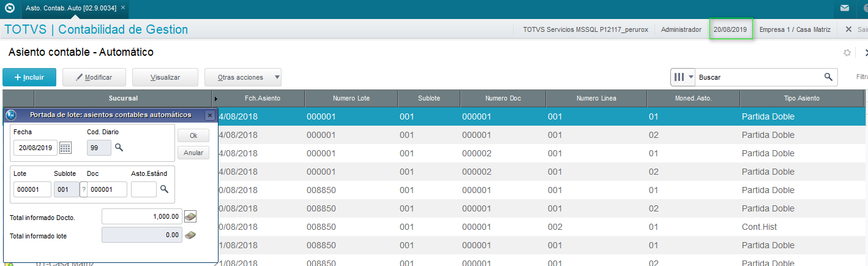Click the Cod. Diario field
The height and width of the screenshot is (266, 868).
pos(99,148)
